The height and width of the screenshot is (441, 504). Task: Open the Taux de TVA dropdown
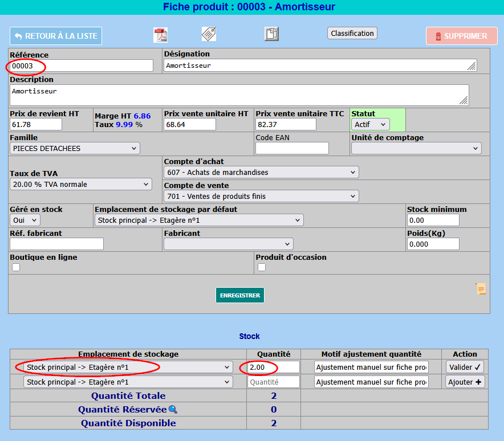(x=81, y=184)
